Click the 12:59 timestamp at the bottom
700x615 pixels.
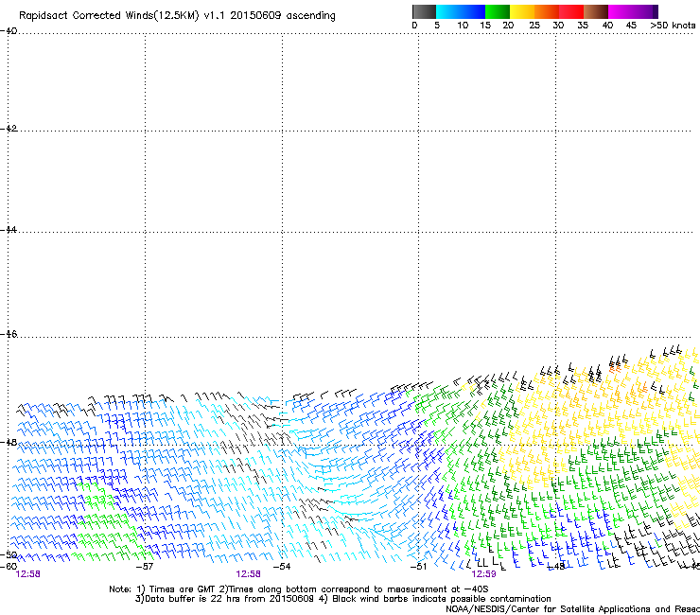point(483,574)
